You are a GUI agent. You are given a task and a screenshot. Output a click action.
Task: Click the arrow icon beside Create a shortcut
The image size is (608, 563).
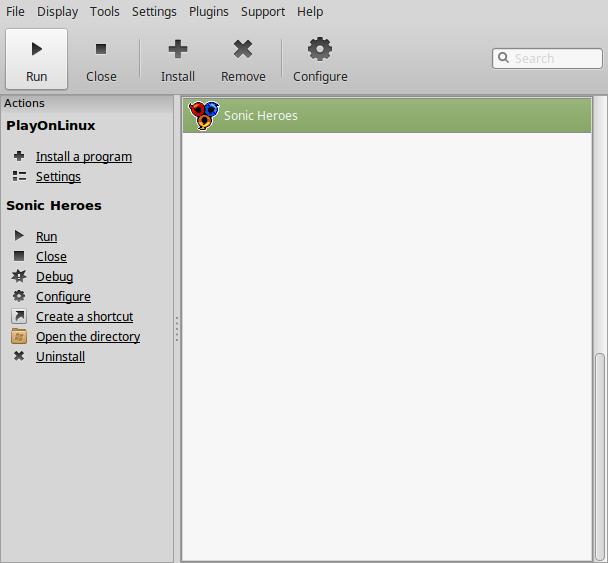tap(19, 316)
